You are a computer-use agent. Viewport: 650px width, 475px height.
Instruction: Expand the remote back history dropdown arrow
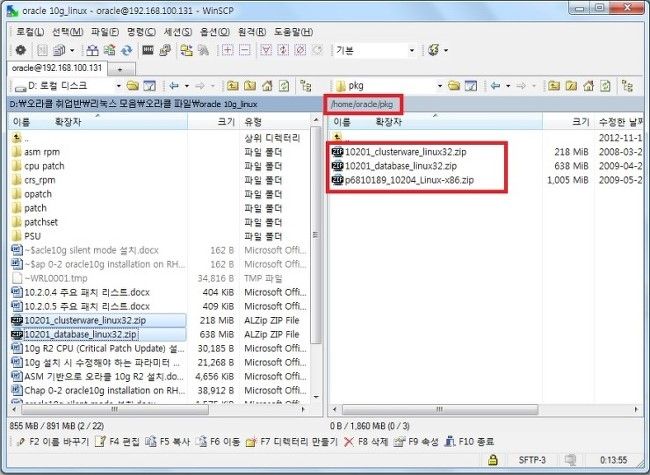pyautogui.click(x=508, y=86)
